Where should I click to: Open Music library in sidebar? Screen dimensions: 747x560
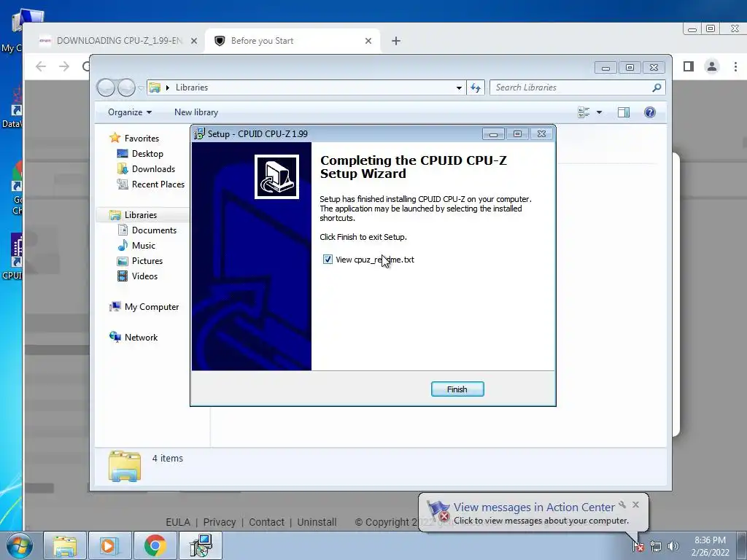144,246
